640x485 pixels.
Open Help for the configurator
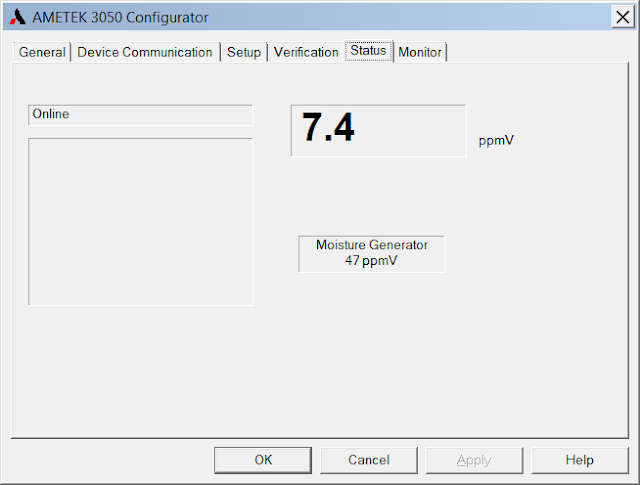tap(580, 460)
